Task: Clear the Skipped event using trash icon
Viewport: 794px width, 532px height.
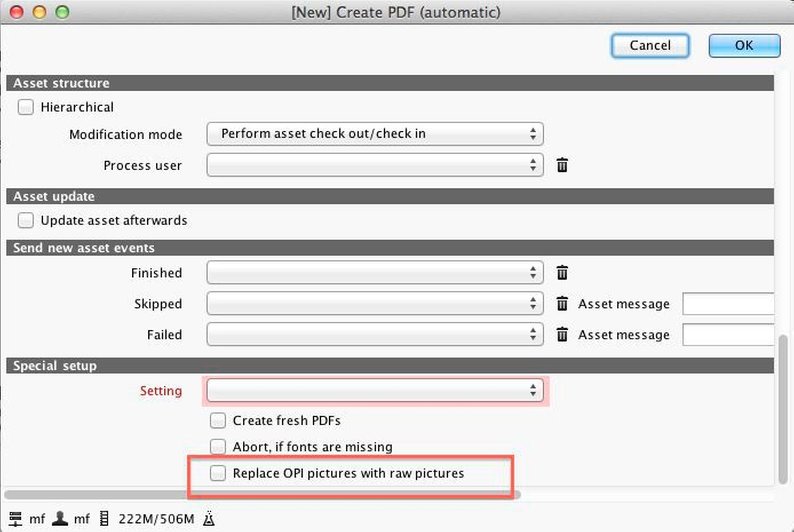Action: pyautogui.click(x=562, y=304)
